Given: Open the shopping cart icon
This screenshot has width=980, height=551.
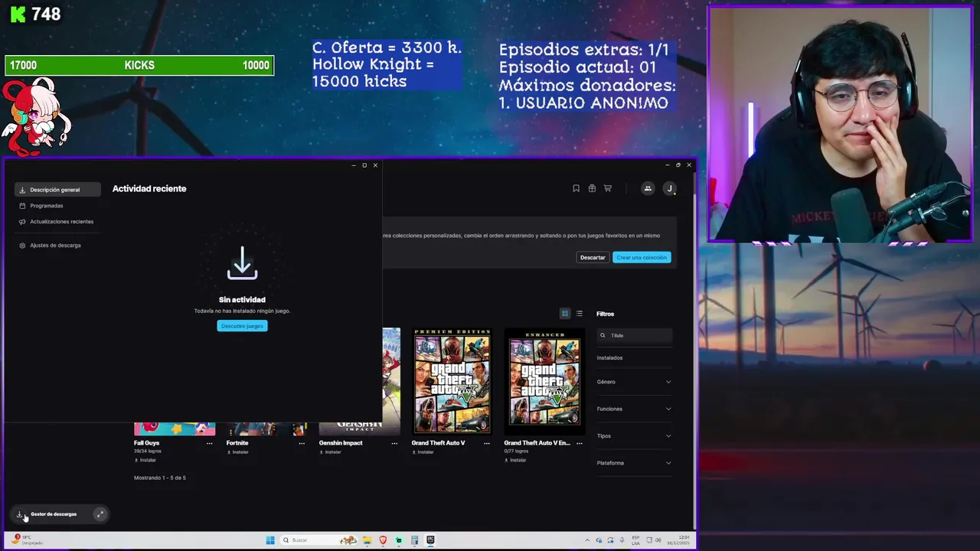Looking at the screenshot, I should point(608,188).
